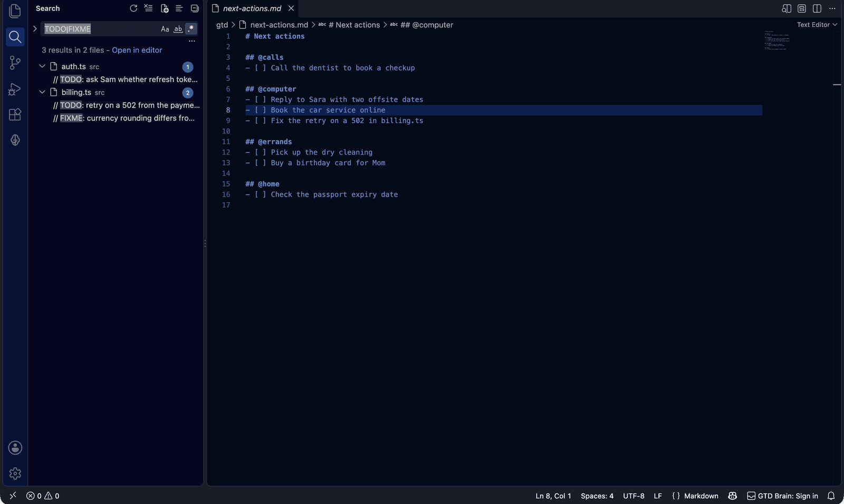Screen dimensions: 844x504
Task: Click LF end of line status
Action: (658, 496)
